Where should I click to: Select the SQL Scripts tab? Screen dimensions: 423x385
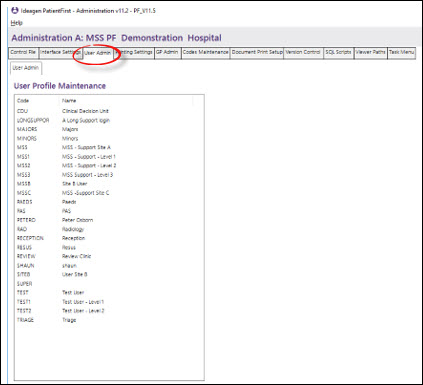338,52
